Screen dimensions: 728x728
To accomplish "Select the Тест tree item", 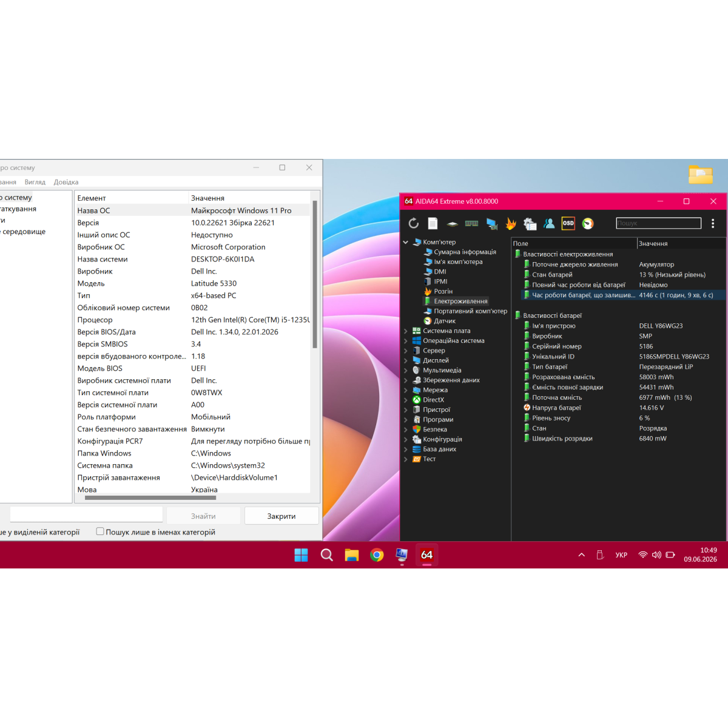I will tap(429, 459).
